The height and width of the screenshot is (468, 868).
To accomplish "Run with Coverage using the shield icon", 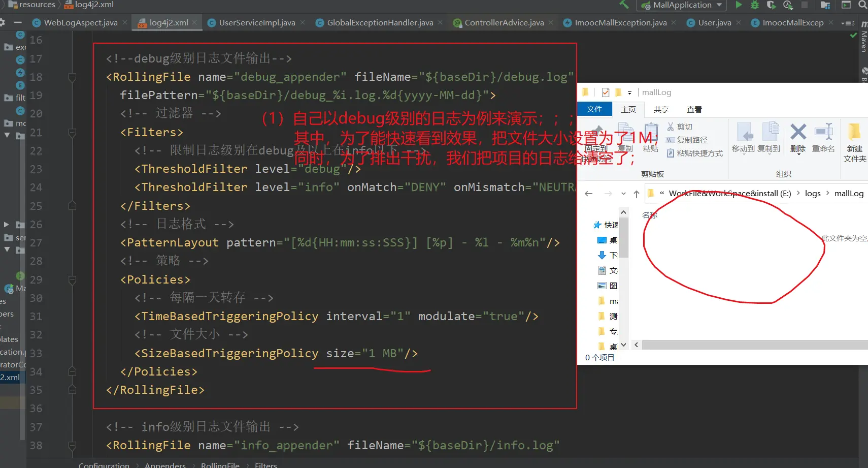I will click(x=771, y=5).
